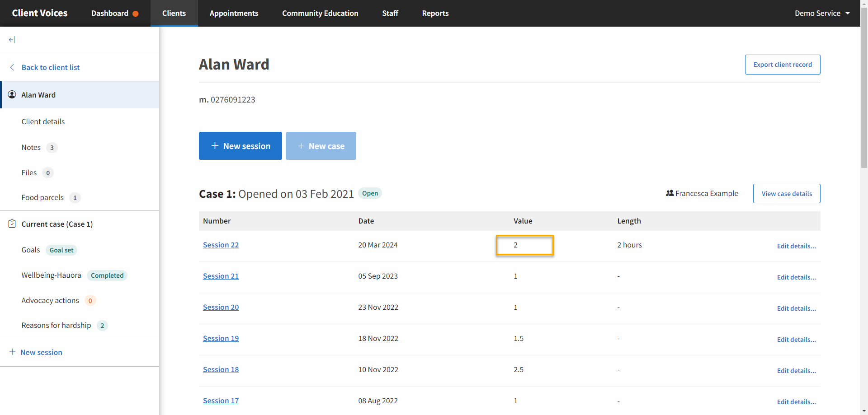Open the Demo Service dropdown
The width and height of the screenshot is (868, 415).
[x=822, y=14]
